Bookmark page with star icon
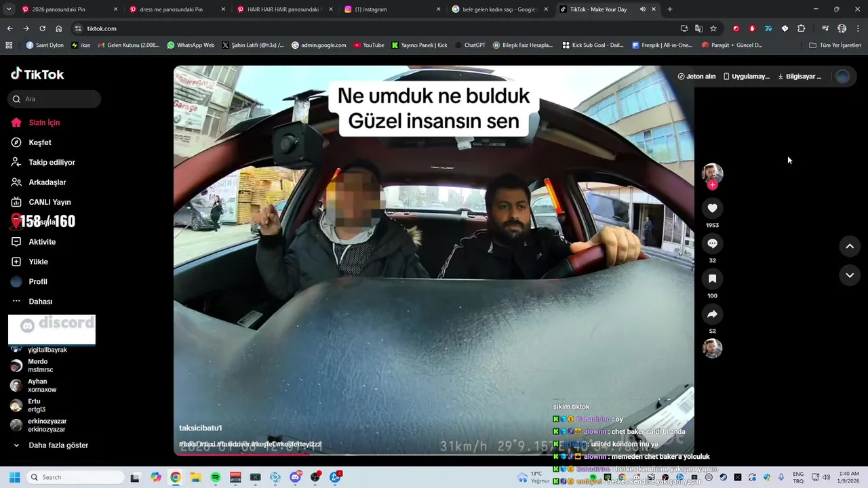Image resolution: width=868 pixels, height=488 pixels. pos(713,28)
